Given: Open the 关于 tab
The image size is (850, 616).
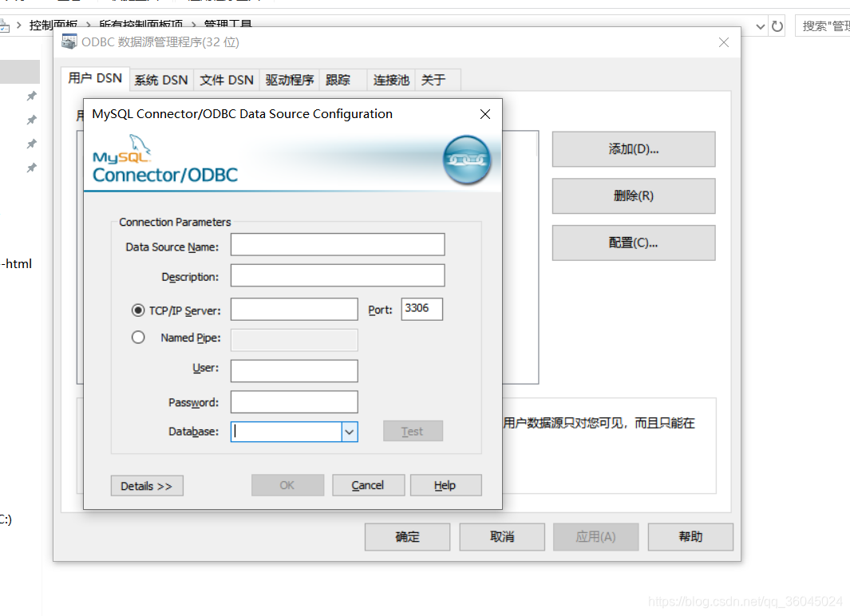Looking at the screenshot, I should point(438,80).
